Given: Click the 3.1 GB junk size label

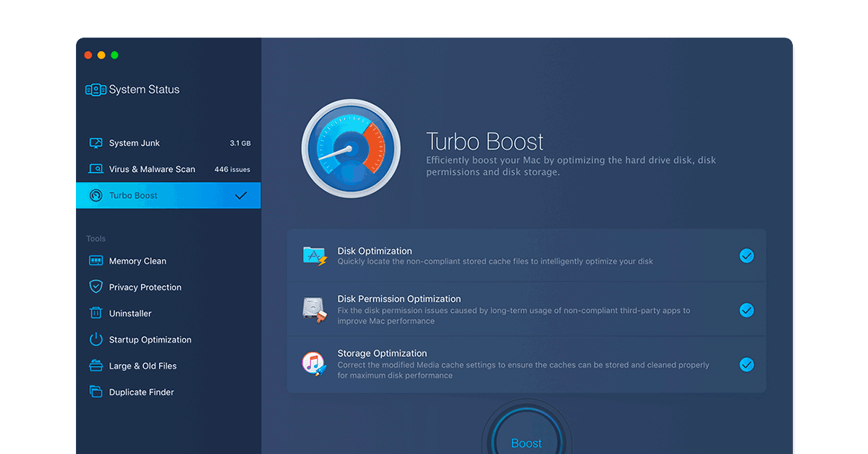Looking at the screenshot, I should (240, 143).
